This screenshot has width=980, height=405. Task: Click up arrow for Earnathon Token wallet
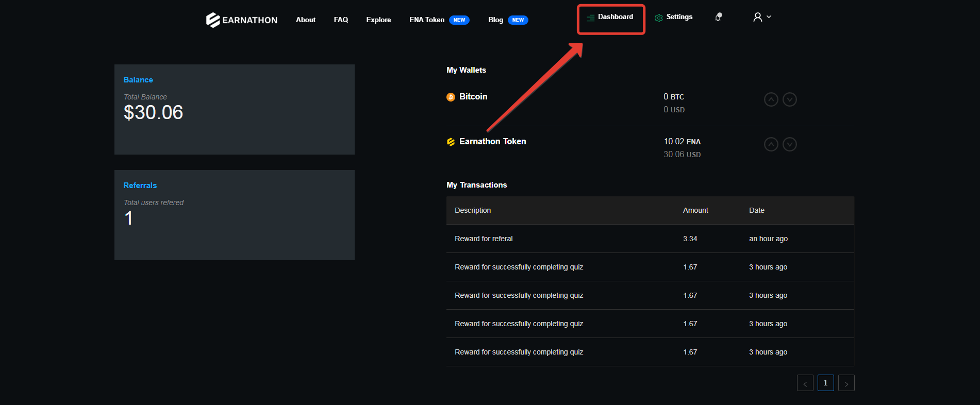tap(771, 144)
